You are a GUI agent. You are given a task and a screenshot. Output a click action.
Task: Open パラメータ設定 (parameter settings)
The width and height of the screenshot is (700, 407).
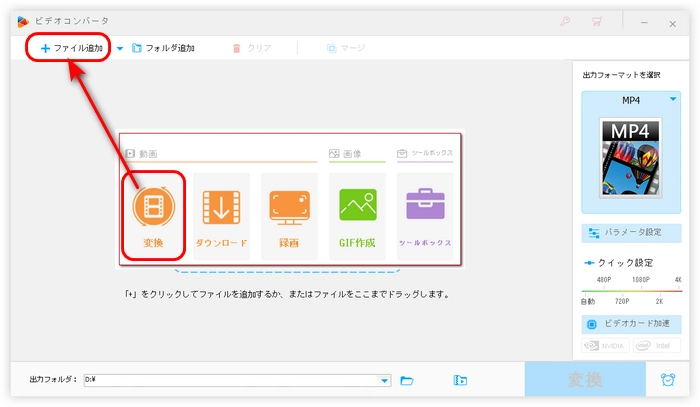[x=632, y=232]
